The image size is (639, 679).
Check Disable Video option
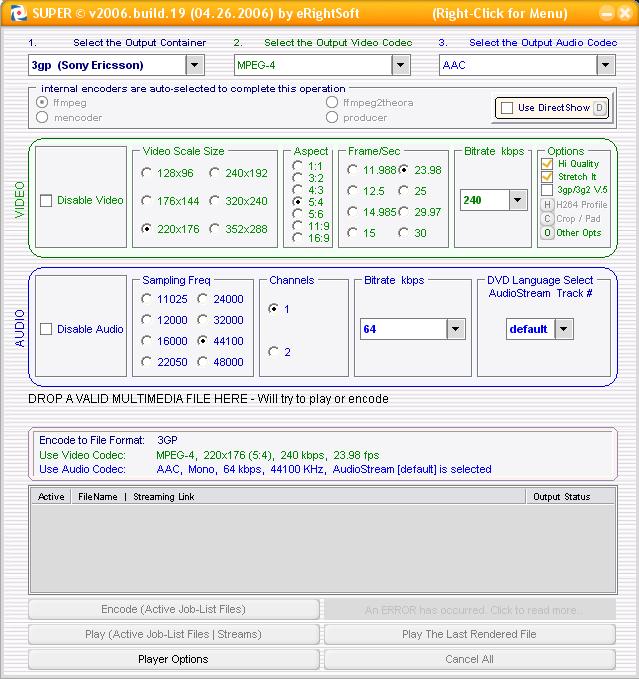click(46, 200)
